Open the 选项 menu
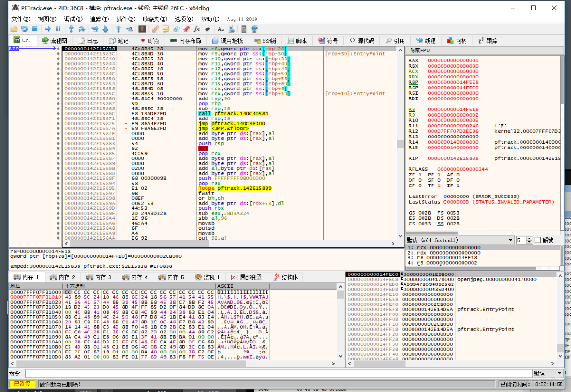The width and height of the screenshot is (571, 392). pyautogui.click(x=184, y=19)
